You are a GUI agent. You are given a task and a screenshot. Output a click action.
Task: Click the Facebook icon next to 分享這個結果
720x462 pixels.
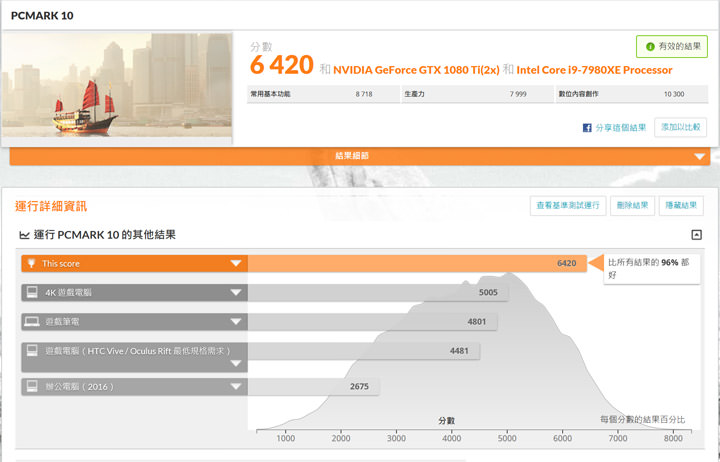(x=587, y=128)
